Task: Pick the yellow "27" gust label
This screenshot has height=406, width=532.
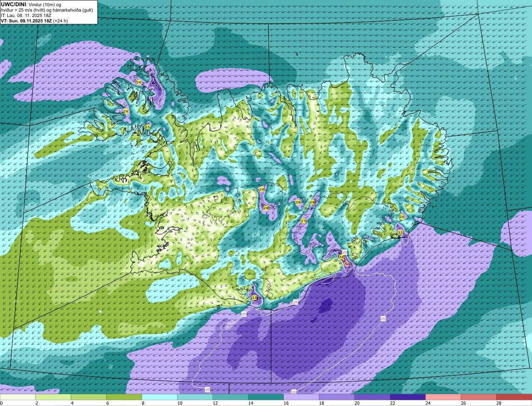Action: tap(303, 221)
